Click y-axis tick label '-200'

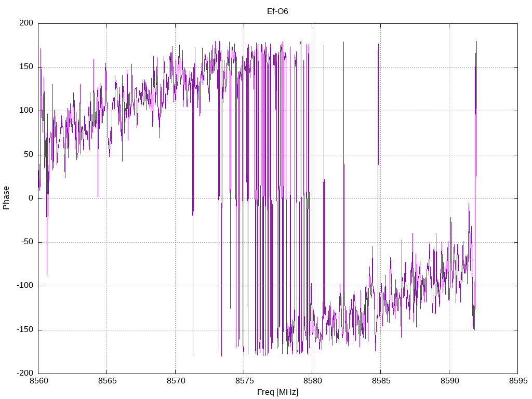[x=25, y=373]
